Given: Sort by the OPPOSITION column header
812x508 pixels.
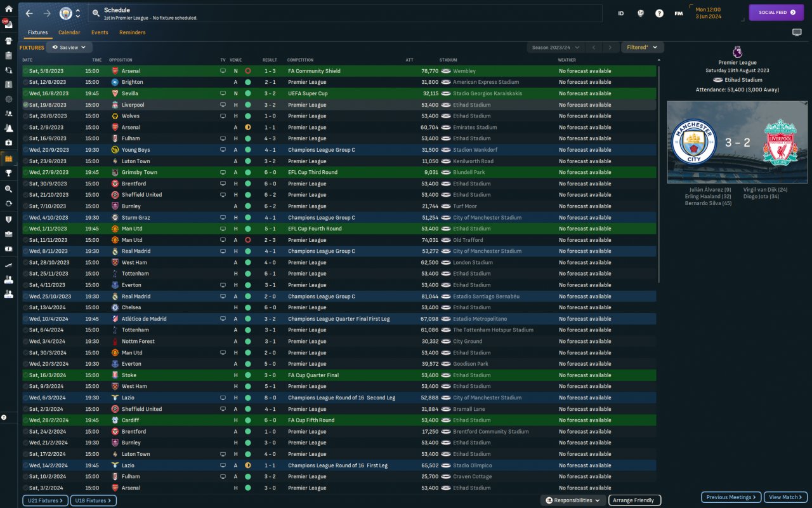Looking at the screenshot, I should 121,60.
